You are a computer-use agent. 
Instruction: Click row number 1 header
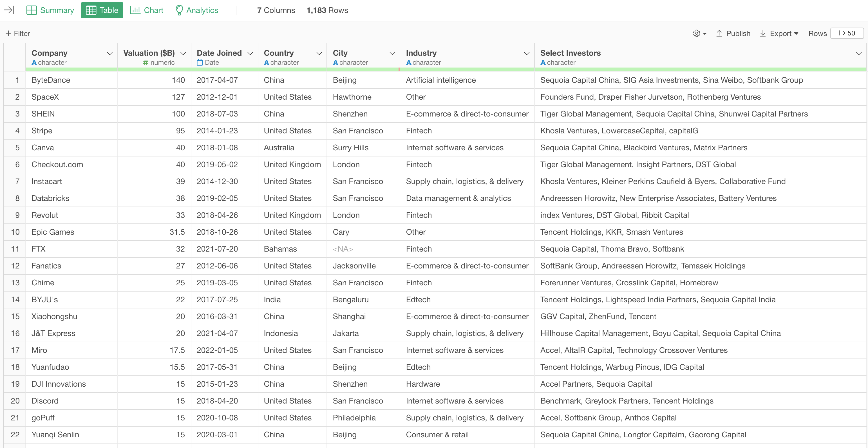[15, 80]
